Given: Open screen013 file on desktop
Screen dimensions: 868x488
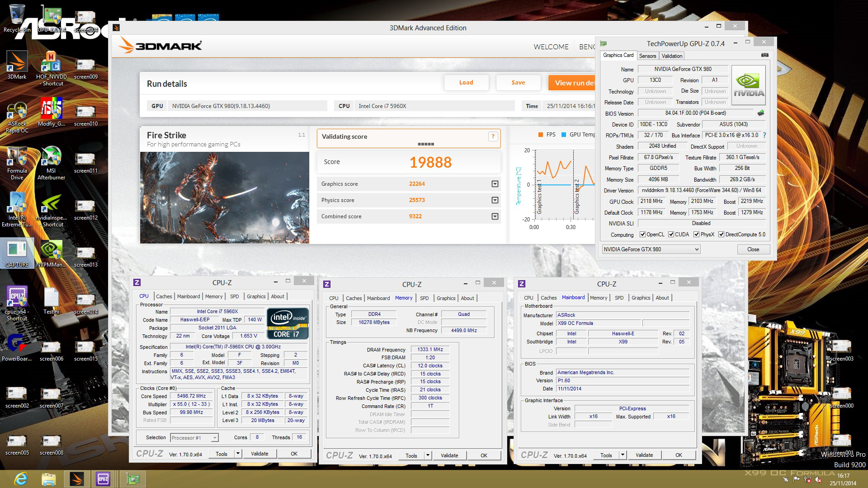Looking at the screenshot, I should click(85, 257).
